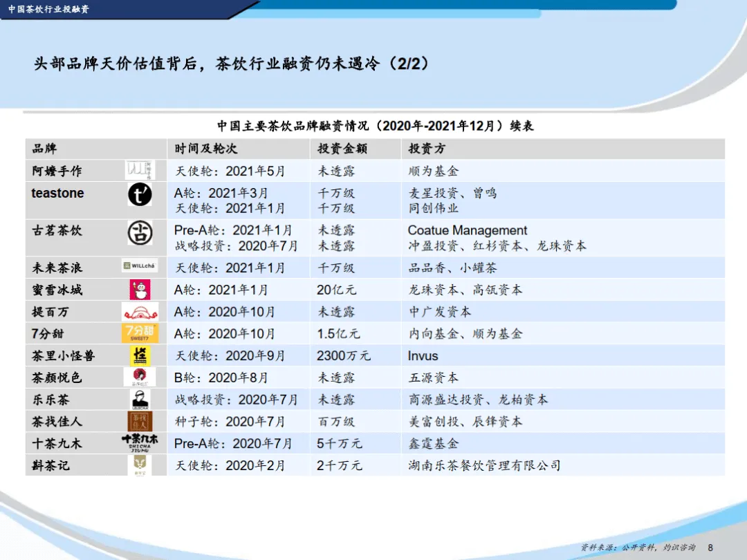Click the investor Coatue Management
The height and width of the screenshot is (560, 747).
pyautogui.click(x=468, y=230)
